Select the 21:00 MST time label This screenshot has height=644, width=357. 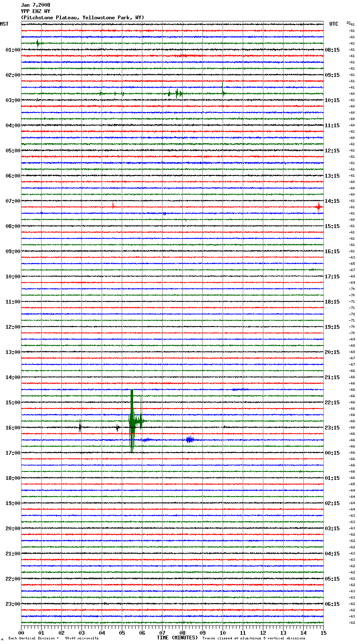click(13, 554)
